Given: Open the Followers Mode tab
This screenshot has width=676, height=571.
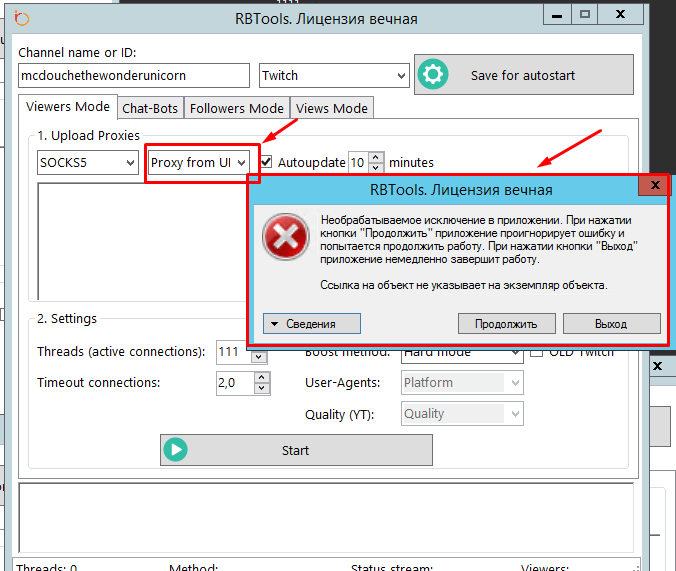Looking at the screenshot, I should pos(237,108).
